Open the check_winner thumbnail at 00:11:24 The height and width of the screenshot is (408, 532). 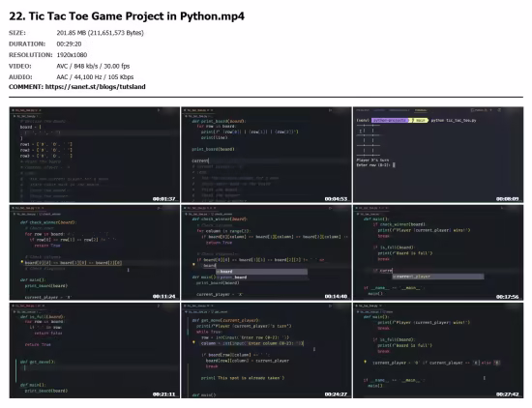tap(95, 252)
